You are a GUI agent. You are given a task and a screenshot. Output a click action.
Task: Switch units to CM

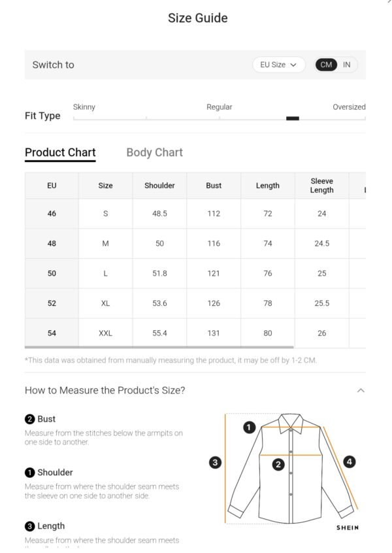click(326, 65)
